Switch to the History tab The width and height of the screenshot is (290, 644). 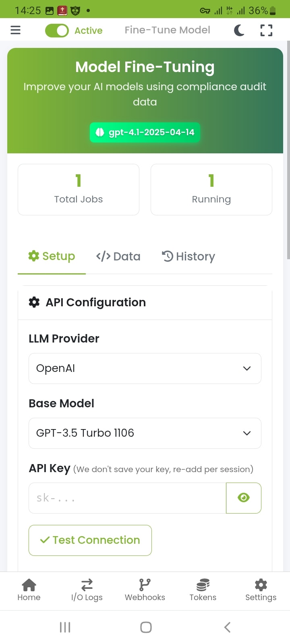tap(188, 256)
